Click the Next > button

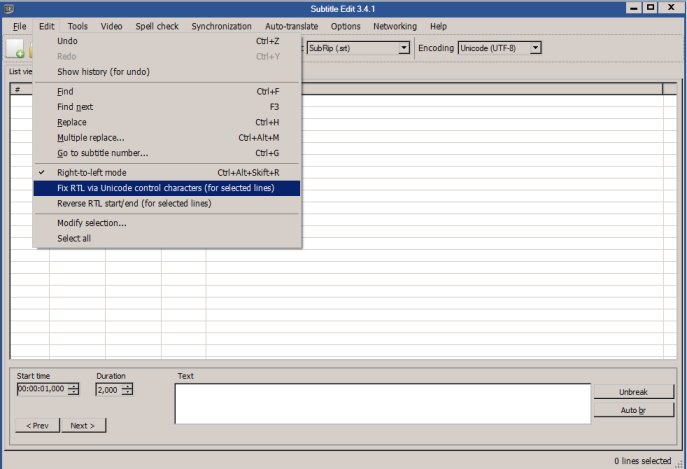tap(83, 425)
